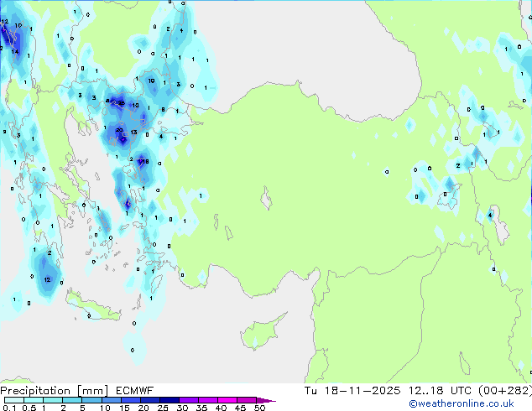This screenshot has height=411, width=532.
Task: Click the legend scale label "30"
Action: tap(183, 408)
